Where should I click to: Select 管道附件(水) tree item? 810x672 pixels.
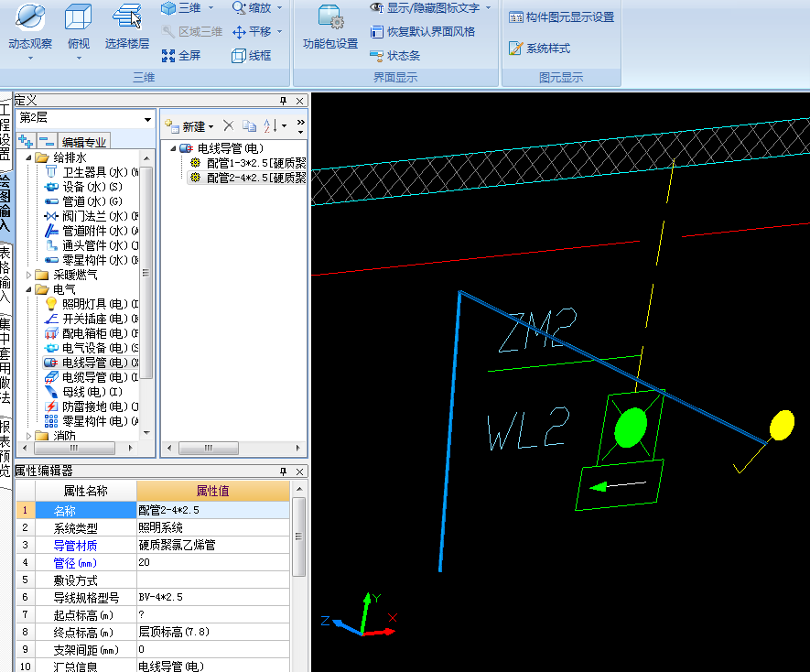click(x=92, y=231)
